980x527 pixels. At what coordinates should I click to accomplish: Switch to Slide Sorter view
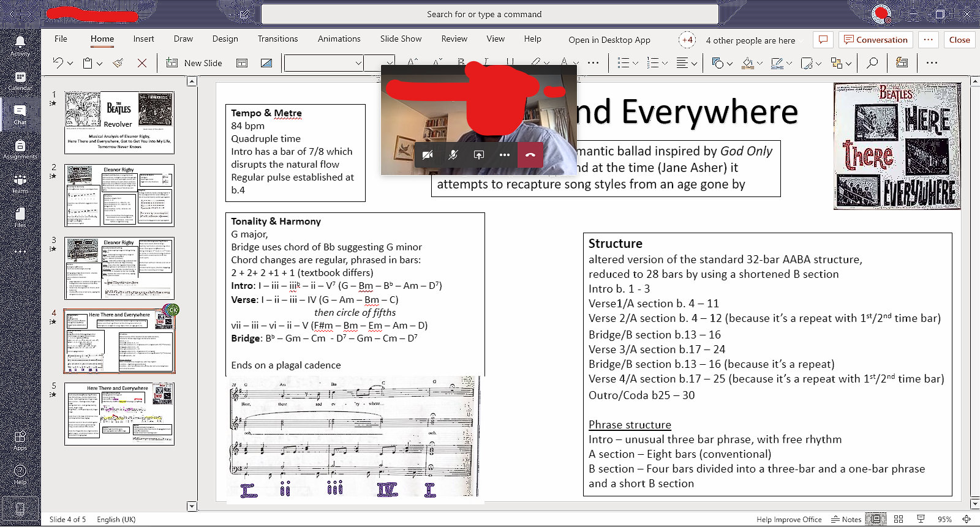coord(899,519)
